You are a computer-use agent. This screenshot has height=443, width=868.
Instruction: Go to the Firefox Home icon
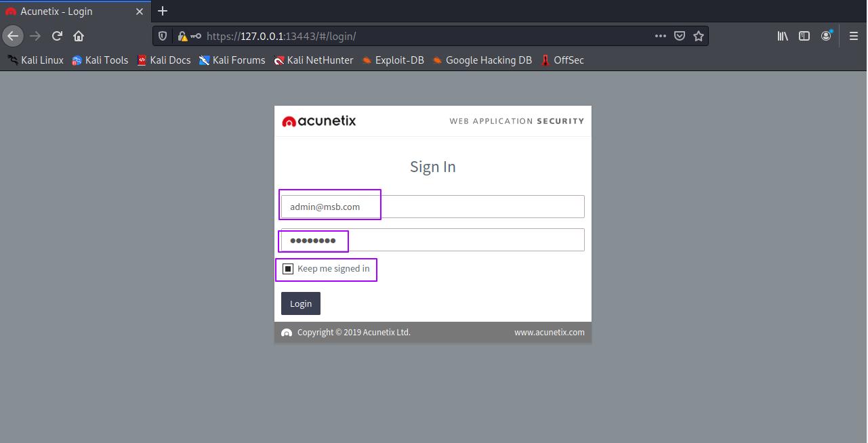(79, 36)
